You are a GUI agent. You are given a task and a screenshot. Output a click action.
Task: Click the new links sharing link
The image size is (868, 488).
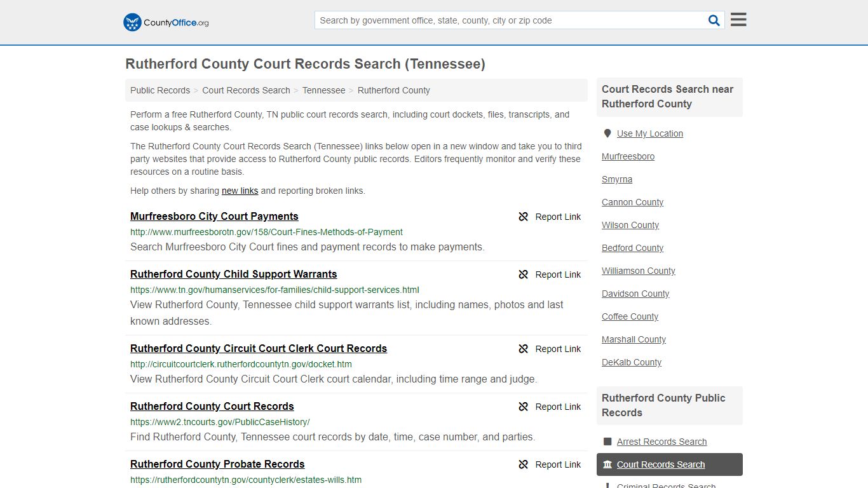240,191
